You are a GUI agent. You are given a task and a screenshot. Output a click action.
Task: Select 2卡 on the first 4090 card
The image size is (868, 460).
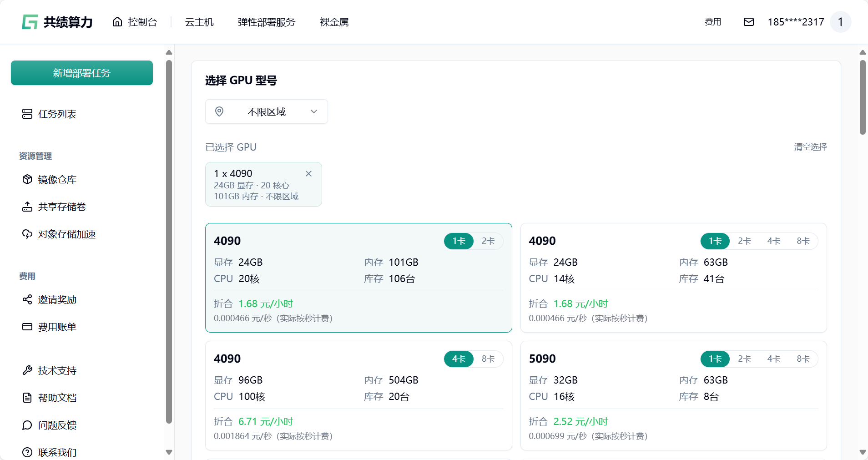[x=488, y=241]
